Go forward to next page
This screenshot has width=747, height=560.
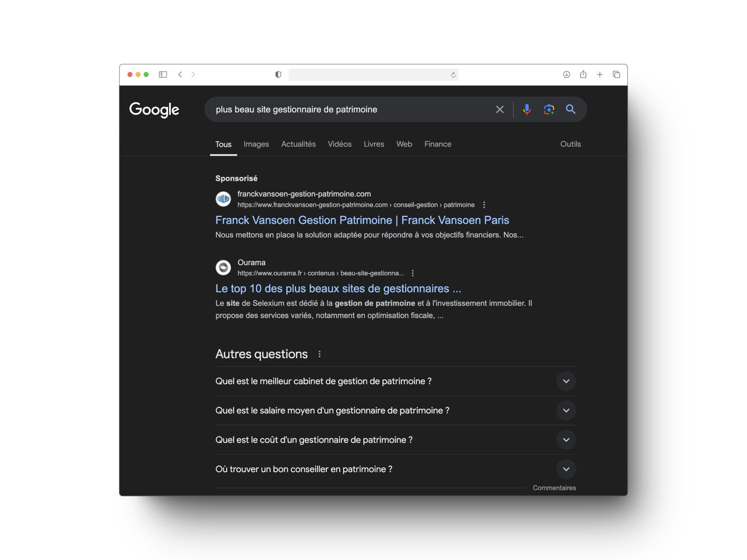[193, 74]
